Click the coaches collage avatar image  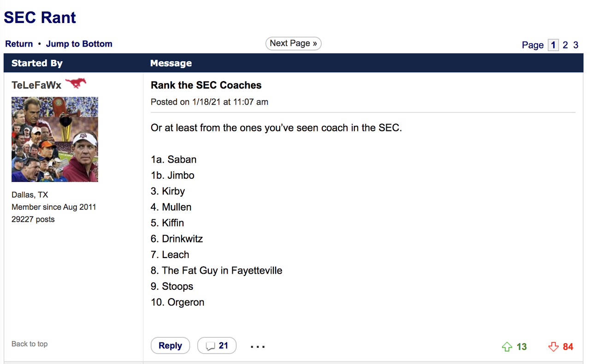[x=55, y=139]
